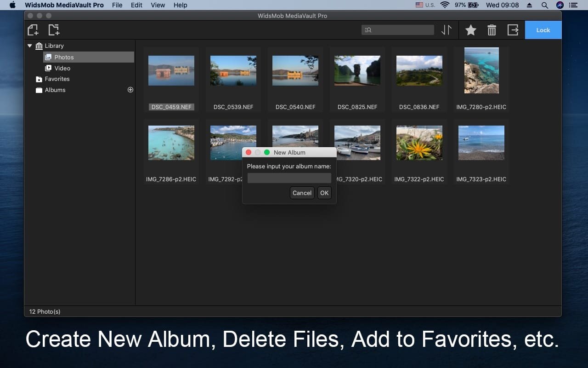
Task: Select the DSC_0539.NEF thumbnail
Action: click(233, 70)
